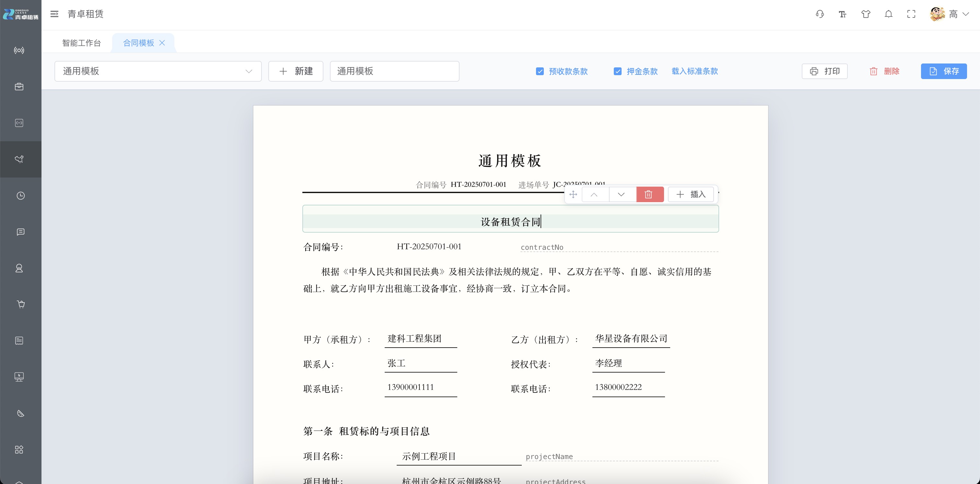
Task: Toggle fullscreen mode icon
Action: (x=911, y=14)
